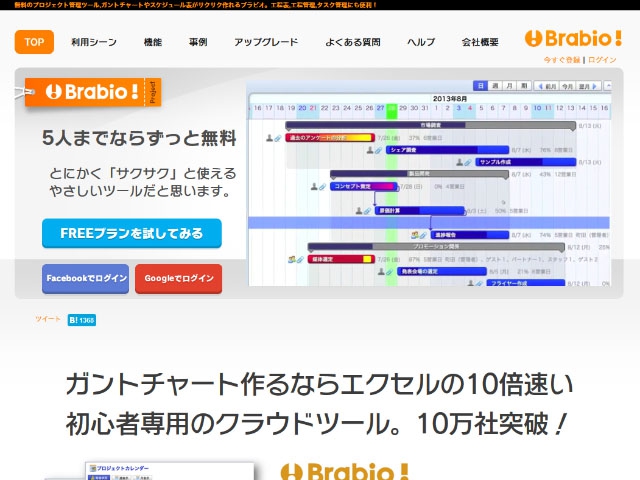Click the サンプル作成 progress bar
Image resolution: width=640 pixels, height=480 pixels.
tap(526, 162)
